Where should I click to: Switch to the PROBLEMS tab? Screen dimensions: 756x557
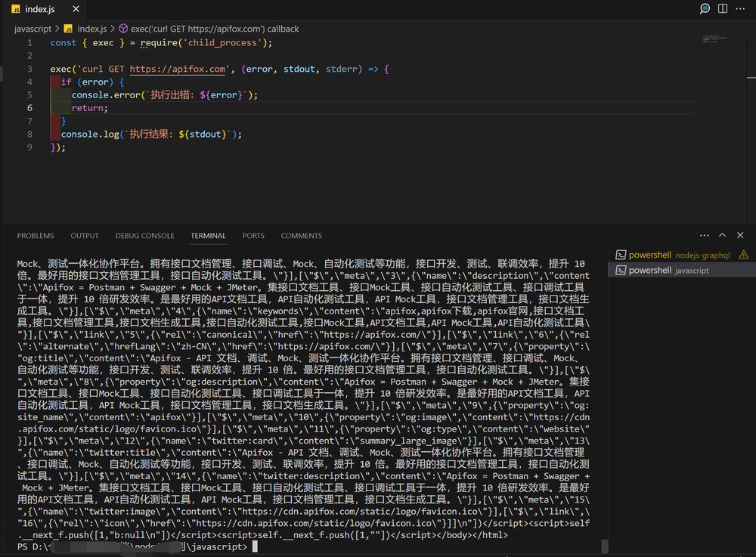click(36, 236)
